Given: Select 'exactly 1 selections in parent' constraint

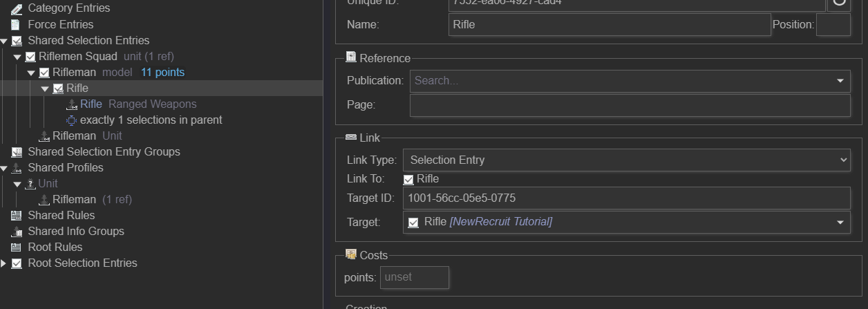Looking at the screenshot, I should 151,120.
